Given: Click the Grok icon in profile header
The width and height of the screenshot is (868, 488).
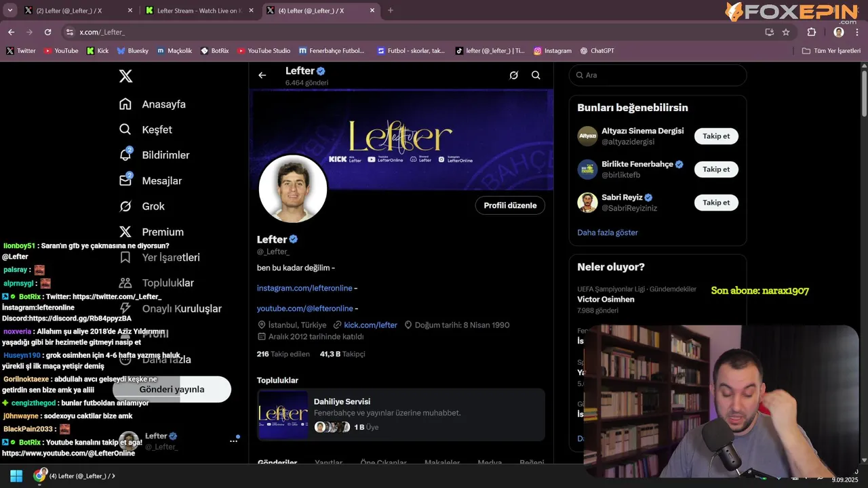Looking at the screenshot, I should click(x=514, y=75).
